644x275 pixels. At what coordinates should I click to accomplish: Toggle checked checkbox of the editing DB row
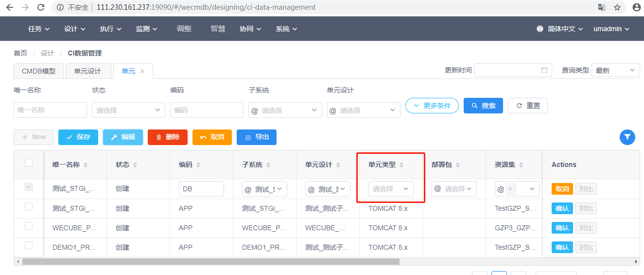[29, 187]
